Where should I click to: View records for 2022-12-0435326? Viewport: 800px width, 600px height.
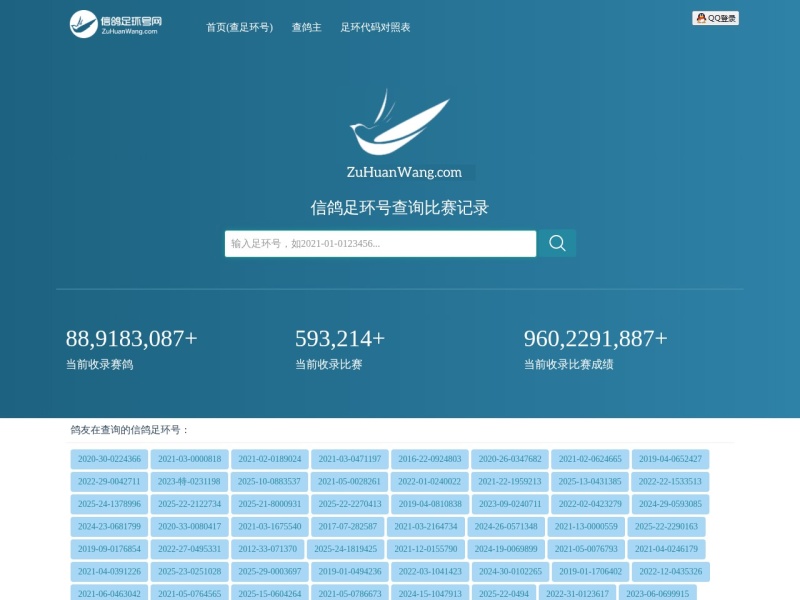click(x=670, y=571)
